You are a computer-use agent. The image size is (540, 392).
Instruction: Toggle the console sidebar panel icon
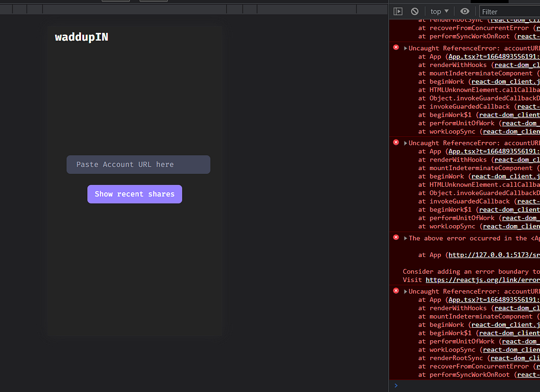coord(398,11)
